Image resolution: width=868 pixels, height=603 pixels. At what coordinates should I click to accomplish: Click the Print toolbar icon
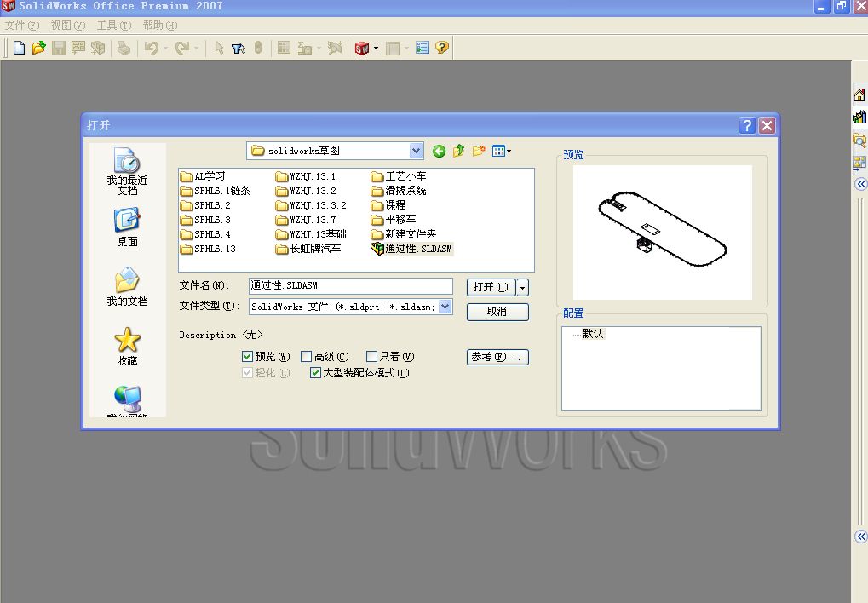(x=124, y=49)
